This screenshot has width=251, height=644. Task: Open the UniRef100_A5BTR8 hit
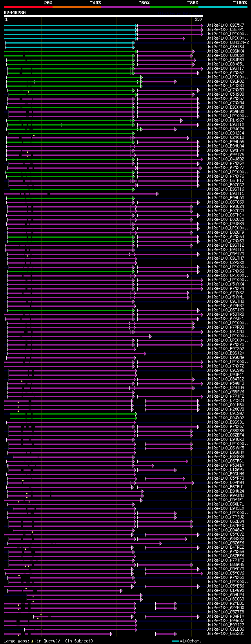[225, 314]
